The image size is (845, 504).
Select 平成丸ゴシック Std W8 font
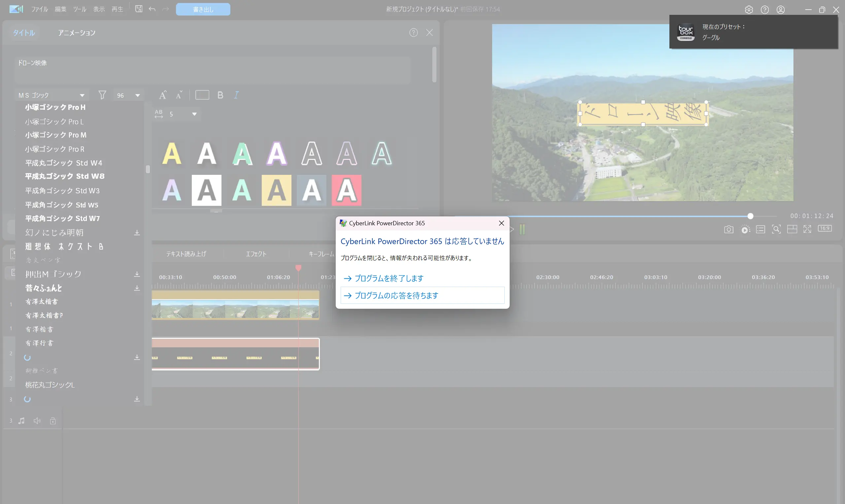coord(65,176)
